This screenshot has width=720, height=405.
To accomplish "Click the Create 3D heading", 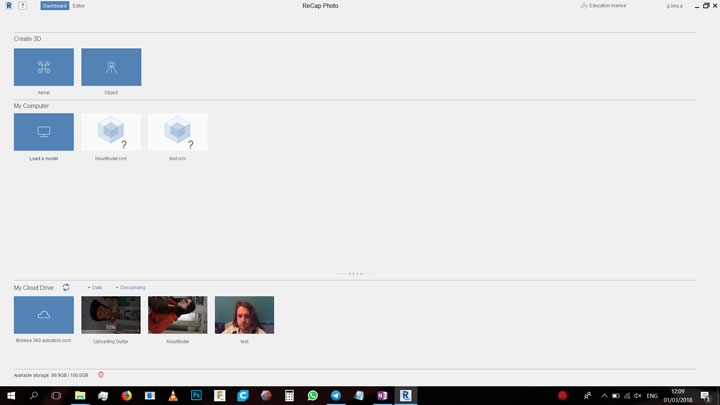I will [x=28, y=39].
